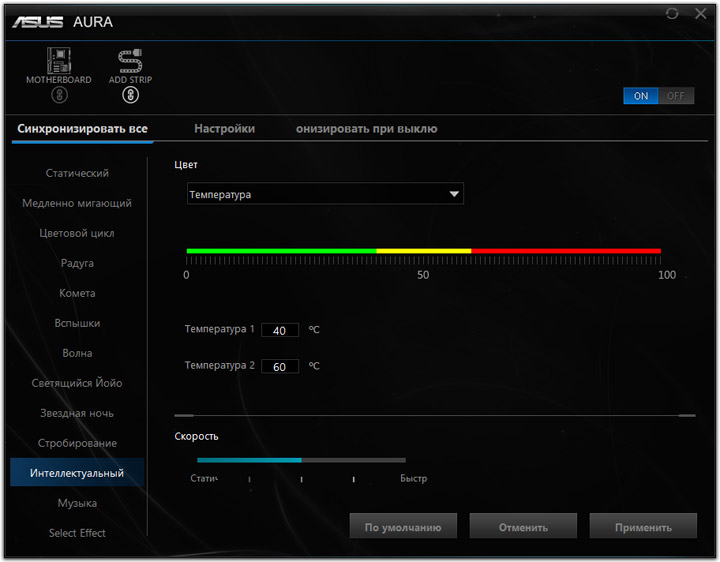720x562 pixels.
Task: Open the Синхронизировать все tab
Action: coord(82,129)
